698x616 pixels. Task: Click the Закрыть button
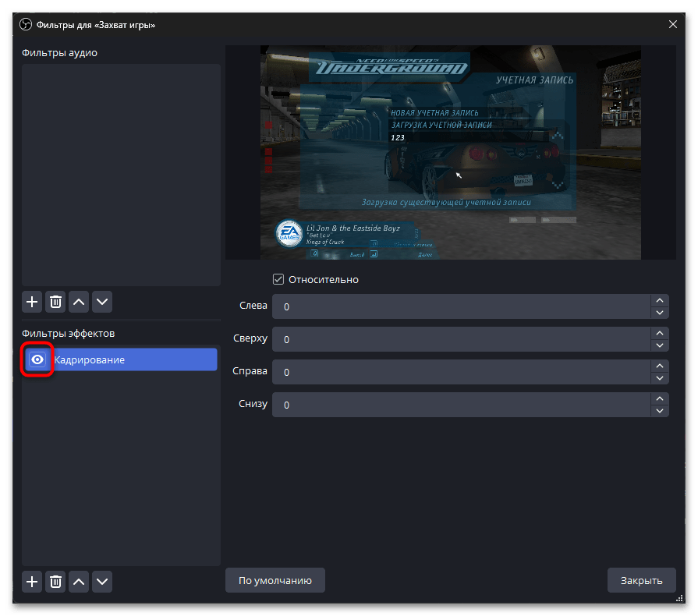point(642,580)
